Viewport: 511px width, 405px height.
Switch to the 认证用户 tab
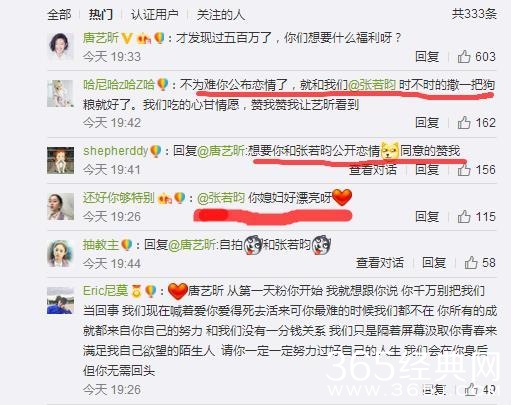pos(155,15)
